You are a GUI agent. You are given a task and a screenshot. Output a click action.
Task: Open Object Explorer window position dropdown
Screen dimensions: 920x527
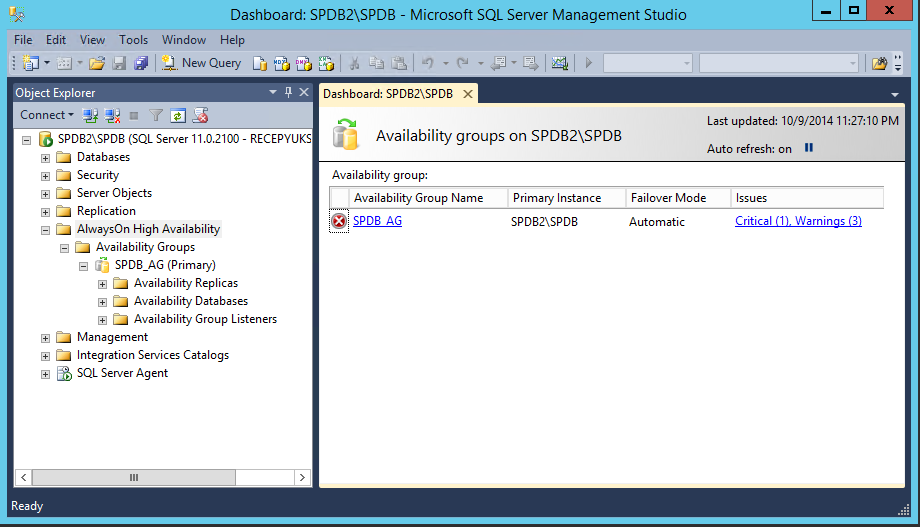(x=273, y=92)
